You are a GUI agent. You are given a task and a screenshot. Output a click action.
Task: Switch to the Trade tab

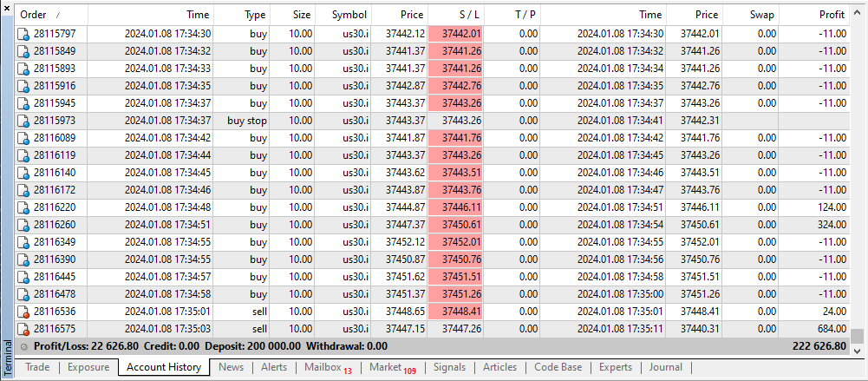(x=37, y=367)
